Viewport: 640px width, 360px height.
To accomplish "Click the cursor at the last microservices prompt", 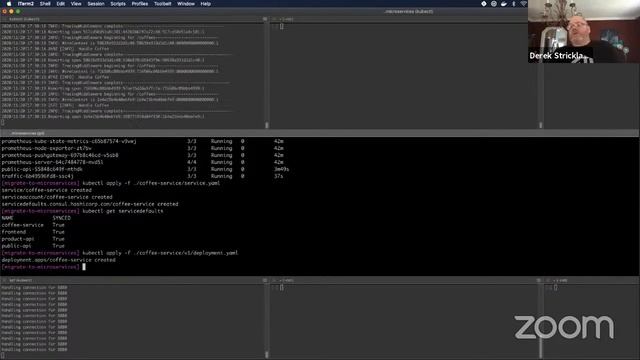I will coord(84,267).
